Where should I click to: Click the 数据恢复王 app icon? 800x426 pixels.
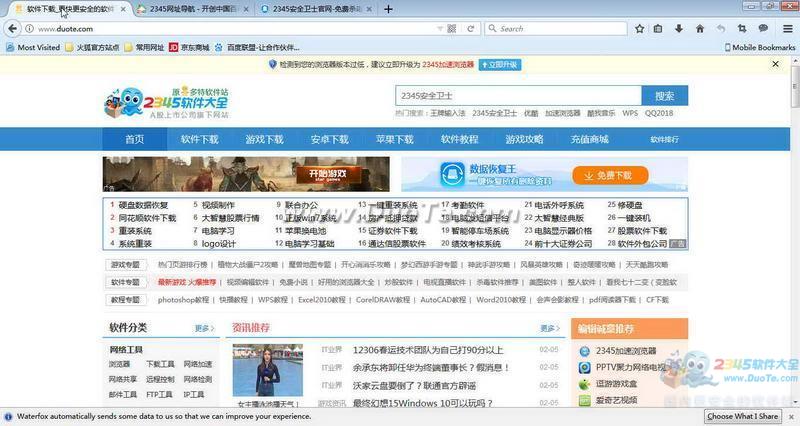[452, 174]
